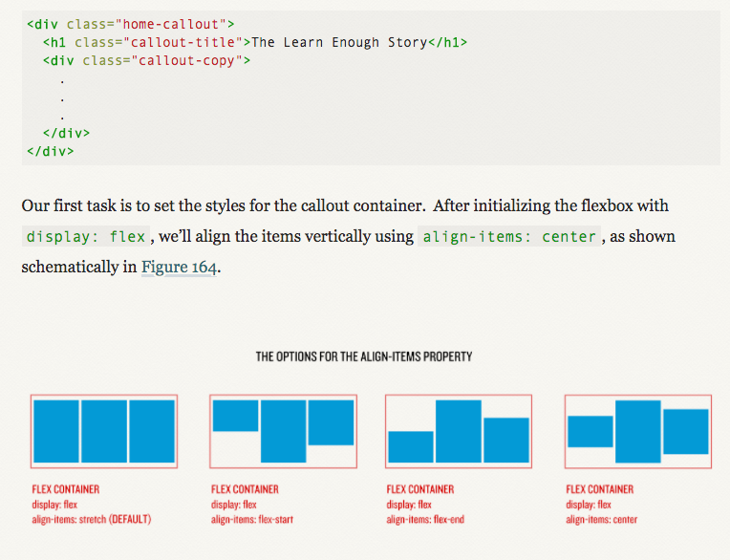Click the 'display: flex' inline code
730x560 pixels.
point(86,236)
